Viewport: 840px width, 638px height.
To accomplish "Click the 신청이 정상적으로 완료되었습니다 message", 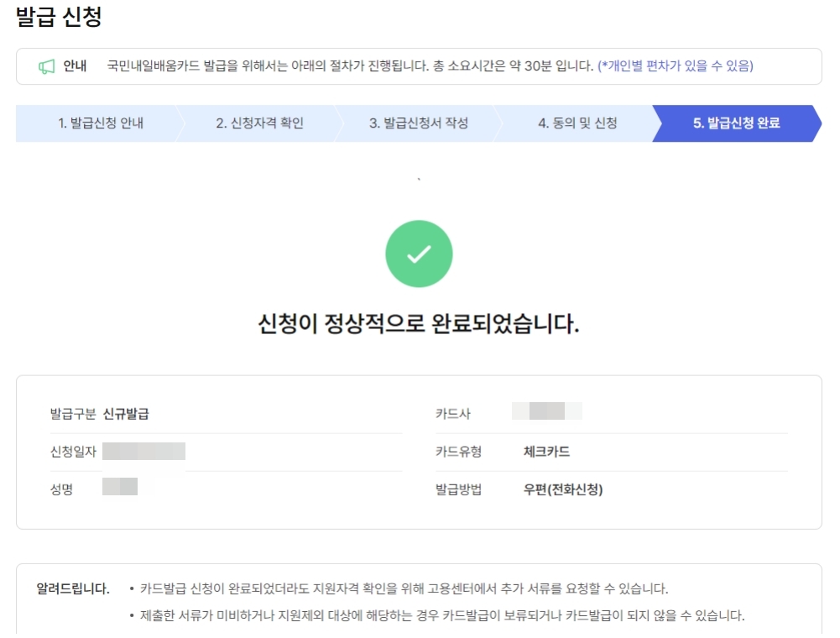I will click(419, 322).
